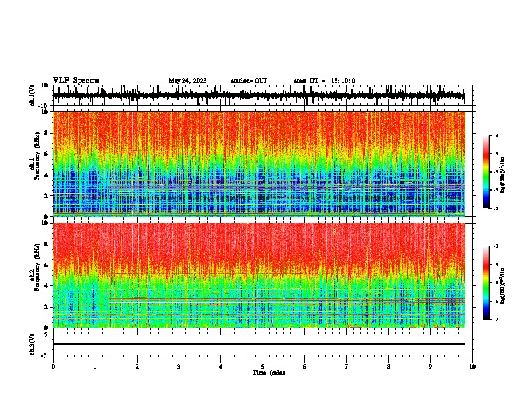Click the '2' kHz tick on ch.1 spectrogram
532x411 pixels.
click(x=47, y=196)
